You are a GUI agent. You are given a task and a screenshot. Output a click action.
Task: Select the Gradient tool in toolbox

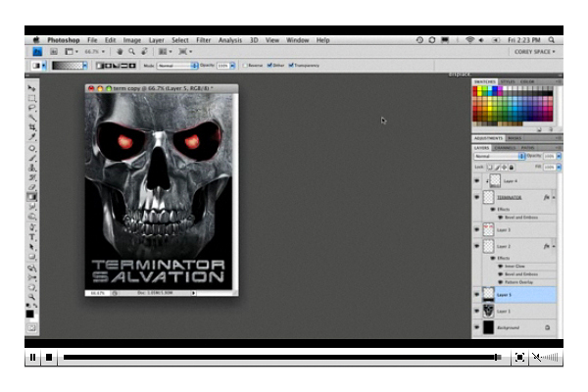click(32, 197)
